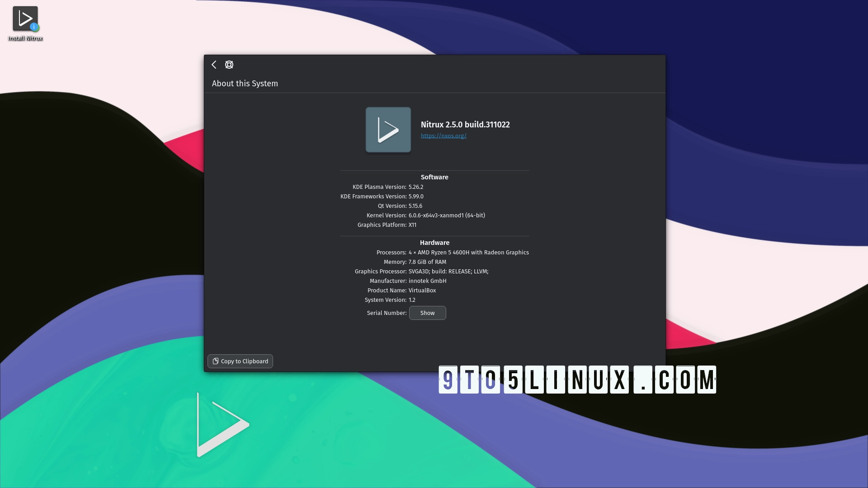Click the Nitrux 2.5.0 build.311022 title
The height and width of the screenshot is (488, 868).
465,125
